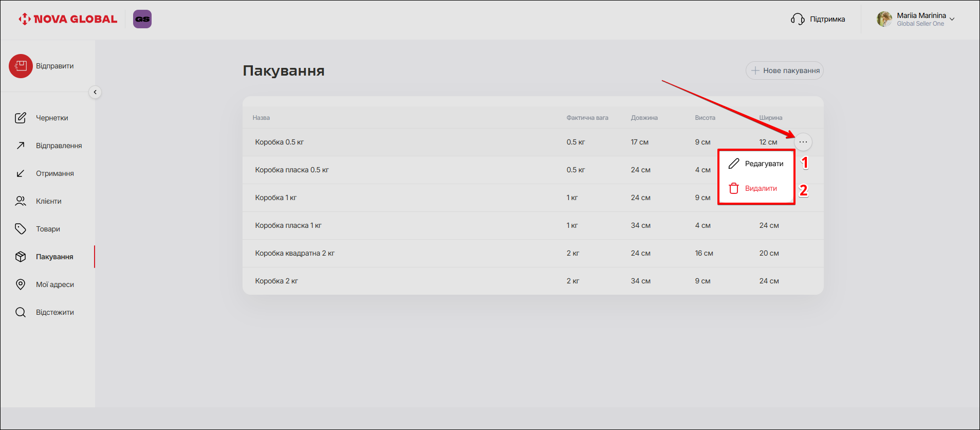Open Clients using the people icon
This screenshot has height=430, width=980.
[21, 201]
